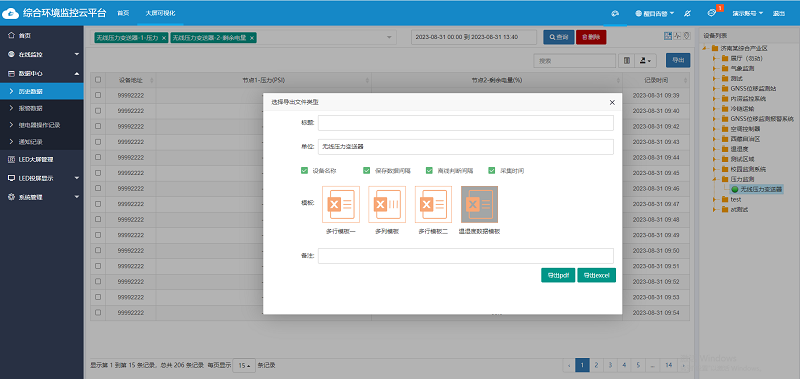Click the 气象监测 folder icon
Viewport: 800px width, 379px height.
click(x=724, y=68)
